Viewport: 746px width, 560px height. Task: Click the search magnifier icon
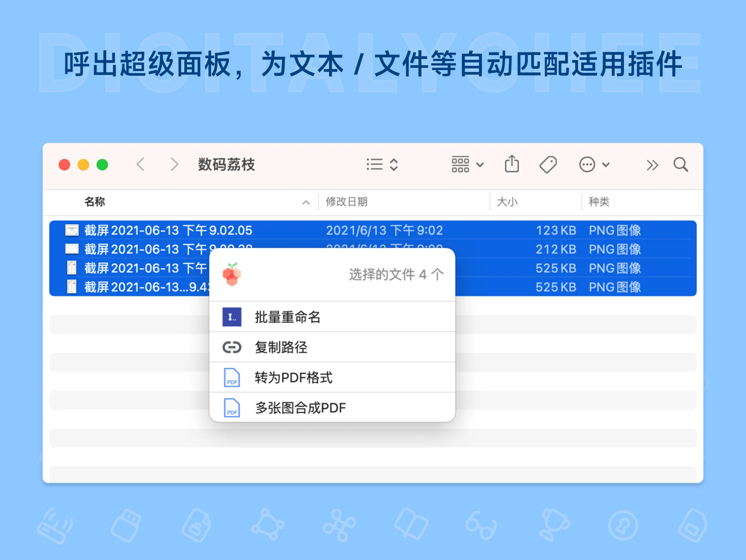(x=681, y=164)
